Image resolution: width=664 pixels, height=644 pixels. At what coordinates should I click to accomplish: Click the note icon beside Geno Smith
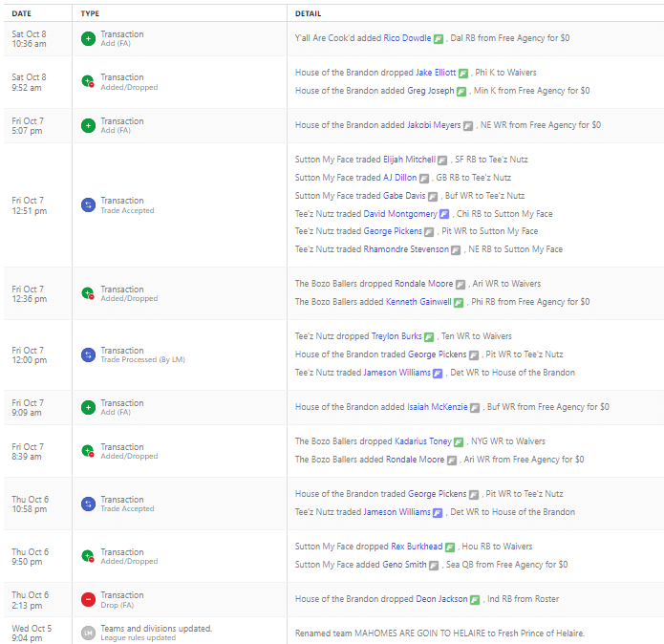tap(434, 565)
